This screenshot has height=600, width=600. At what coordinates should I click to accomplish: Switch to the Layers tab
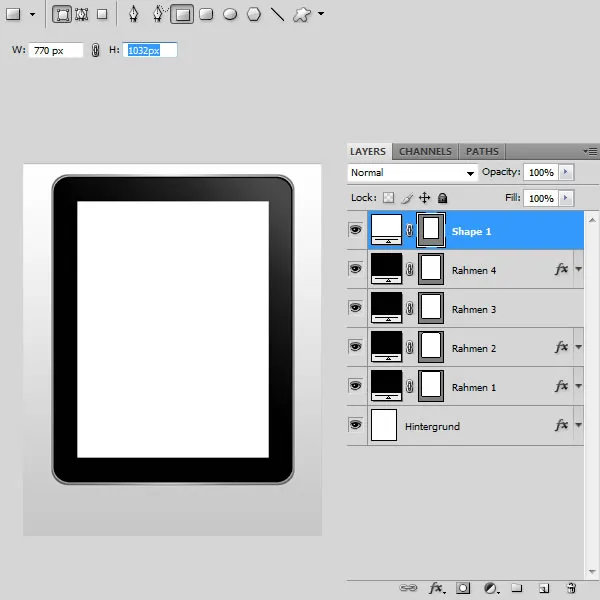(368, 152)
